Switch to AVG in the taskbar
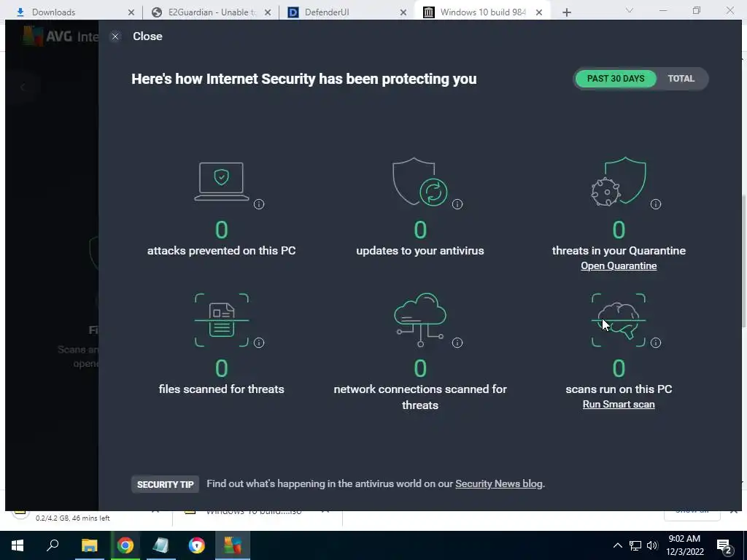 tap(233, 545)
